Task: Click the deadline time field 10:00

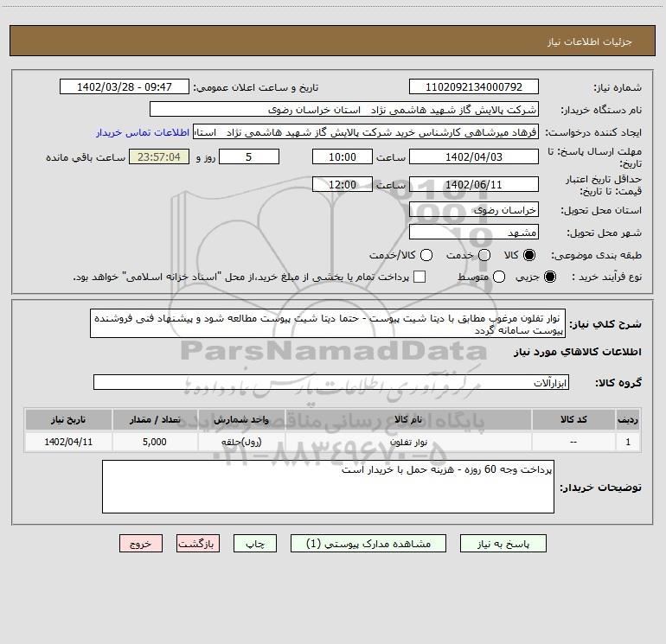Action: pyautogui.click(x=343, y=156)
